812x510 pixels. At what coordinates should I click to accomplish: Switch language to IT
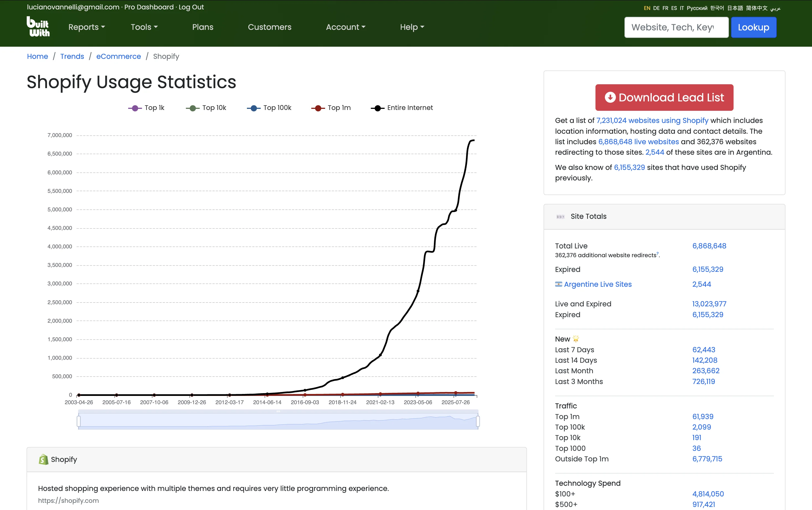tap(682, 8)
